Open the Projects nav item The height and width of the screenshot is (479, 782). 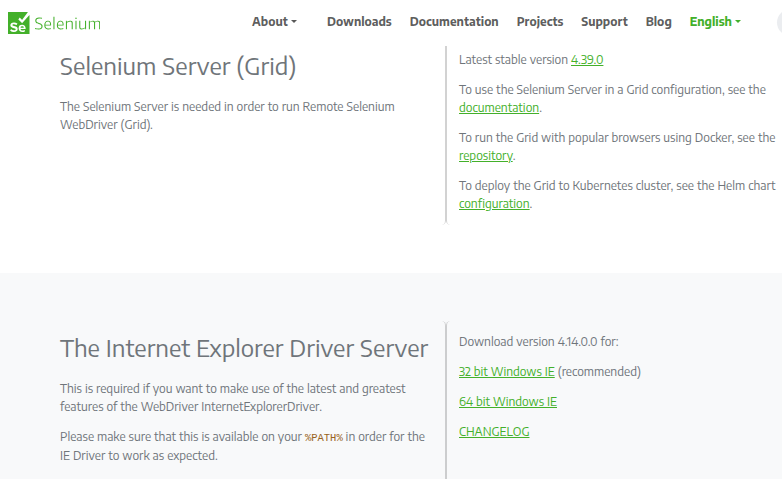click(540, 21)
